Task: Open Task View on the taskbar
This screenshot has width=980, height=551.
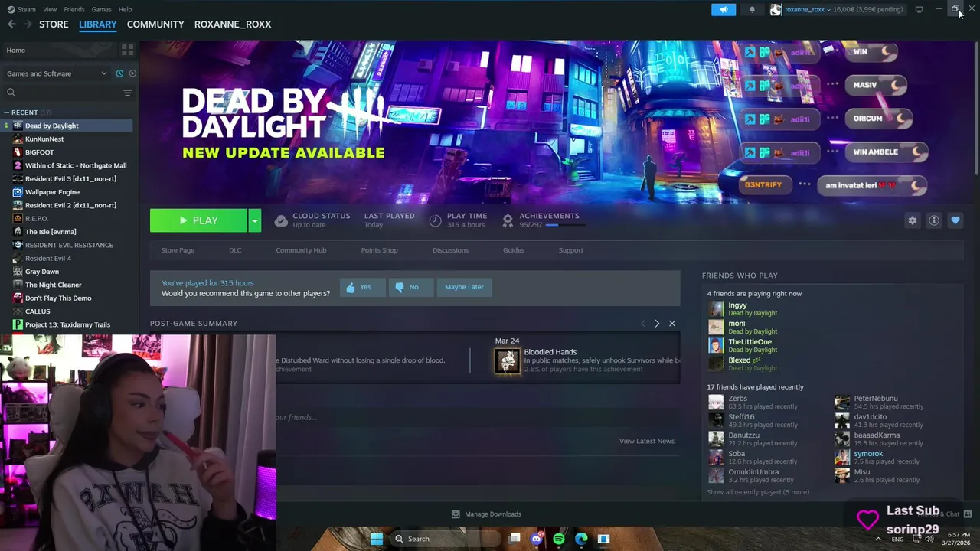Action: (x=514, y=539)
